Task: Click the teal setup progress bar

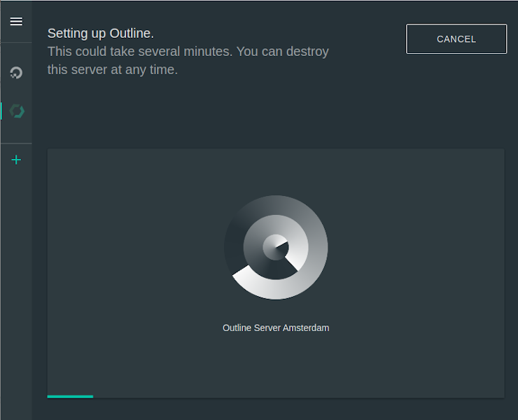Action: (x=71, y=396)
